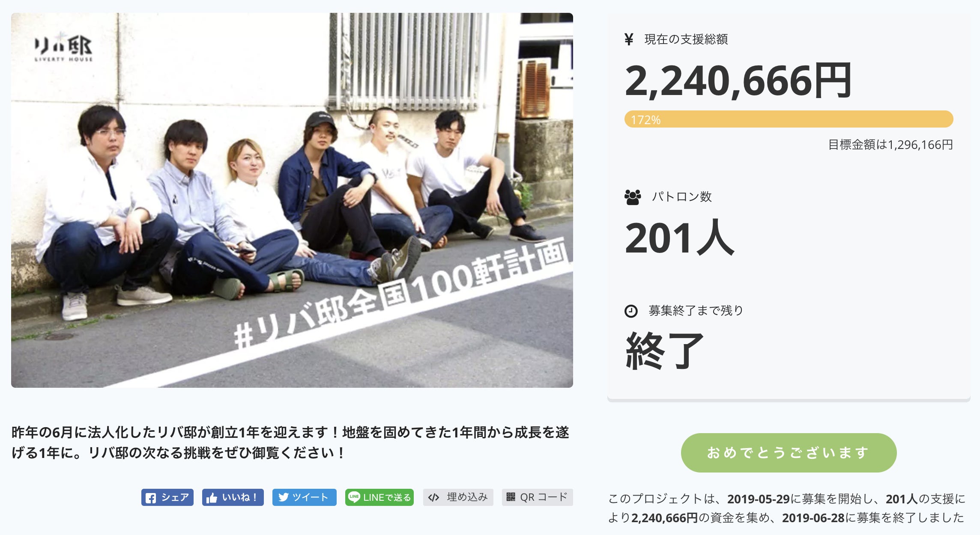The width and height of the screenshot is (980, 535).
Task: Click the 201人 patron count
Action: coord(680,238)
